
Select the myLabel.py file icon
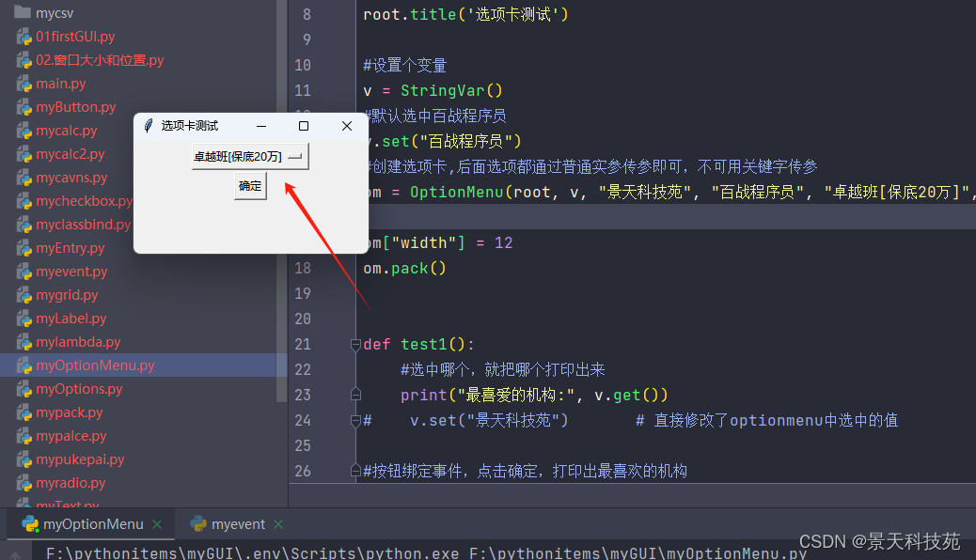(x=24, y=319)
